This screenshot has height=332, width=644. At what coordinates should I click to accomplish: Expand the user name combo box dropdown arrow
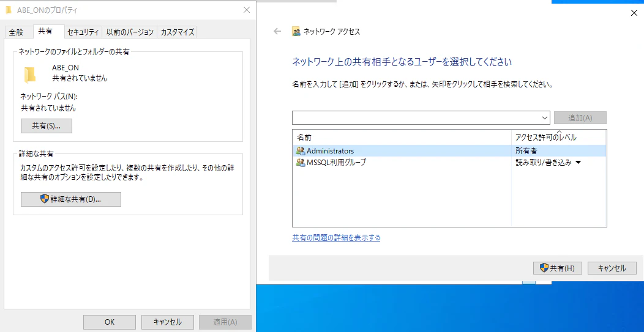pos(545,118)
